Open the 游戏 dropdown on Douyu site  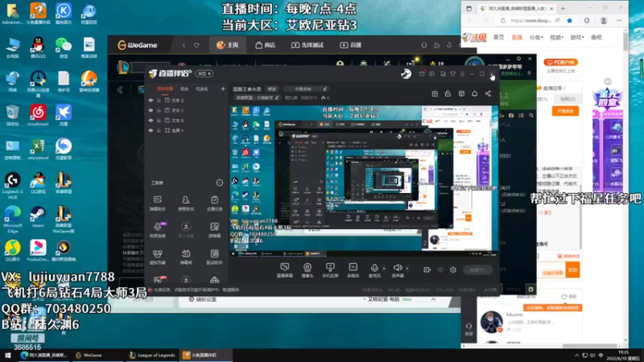[x=576, y=37]
